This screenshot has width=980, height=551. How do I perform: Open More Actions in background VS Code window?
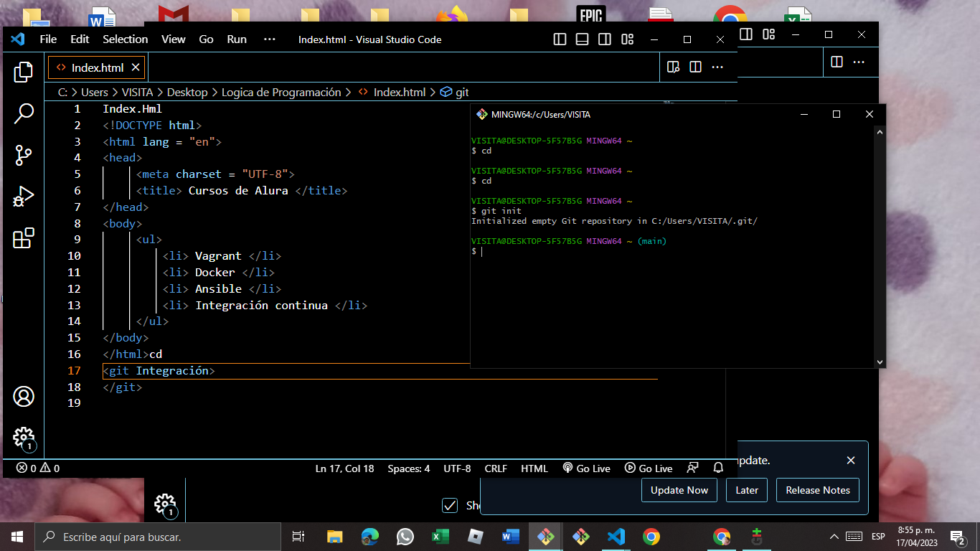(859, 62)
